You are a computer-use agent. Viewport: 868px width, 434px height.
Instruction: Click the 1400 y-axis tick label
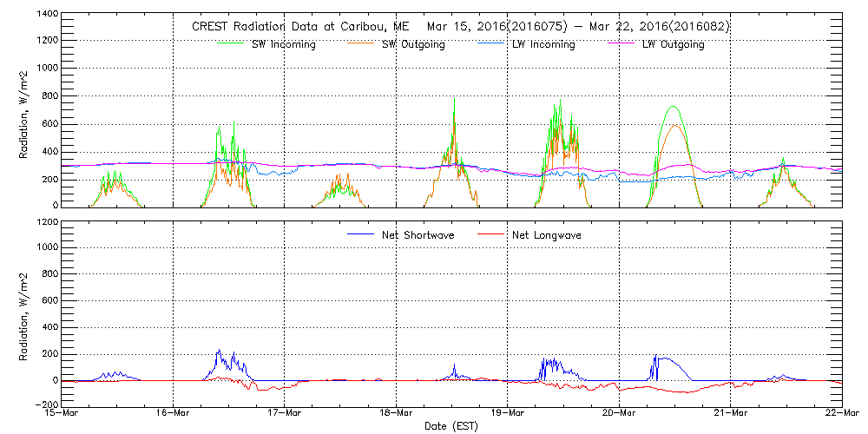tap(46, 15)
